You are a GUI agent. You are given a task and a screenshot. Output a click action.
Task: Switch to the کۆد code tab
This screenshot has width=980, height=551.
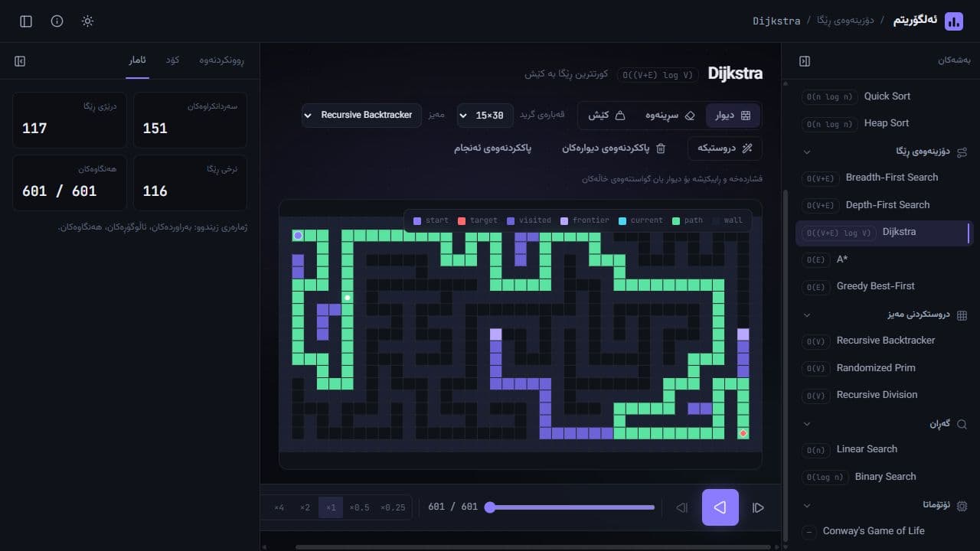pos(173,60)
